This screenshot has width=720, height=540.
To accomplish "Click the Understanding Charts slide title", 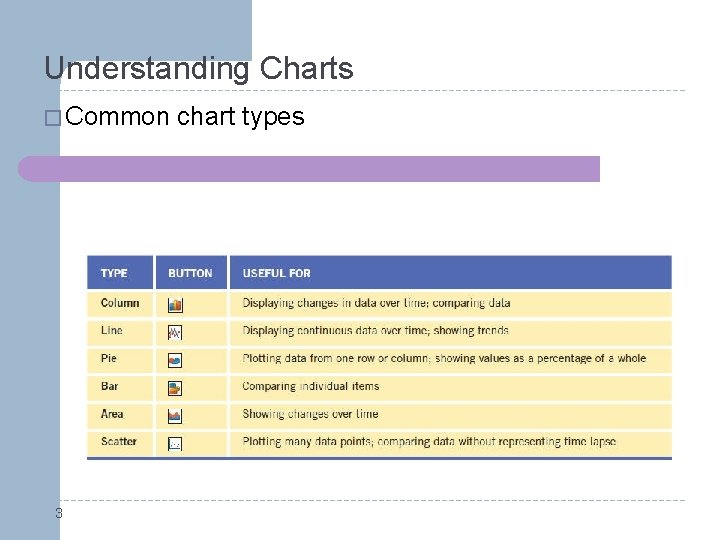I will tap(199, 69).
